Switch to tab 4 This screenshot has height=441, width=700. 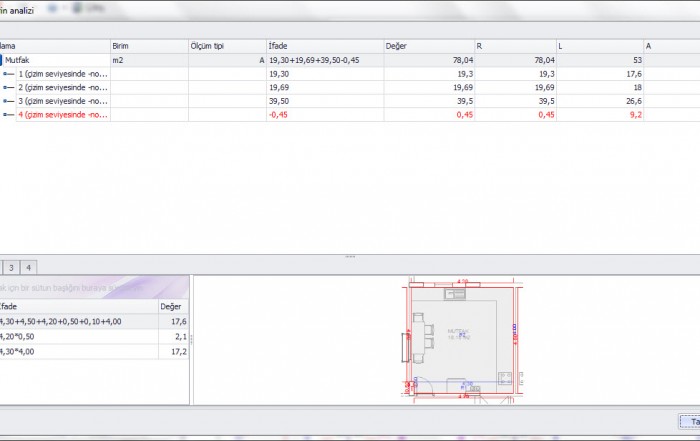30,267
